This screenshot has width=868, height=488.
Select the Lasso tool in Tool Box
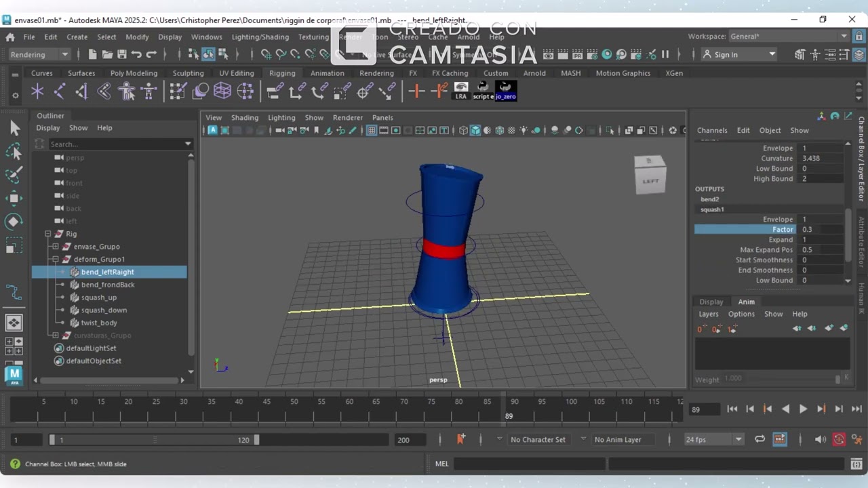pos(14,152)
